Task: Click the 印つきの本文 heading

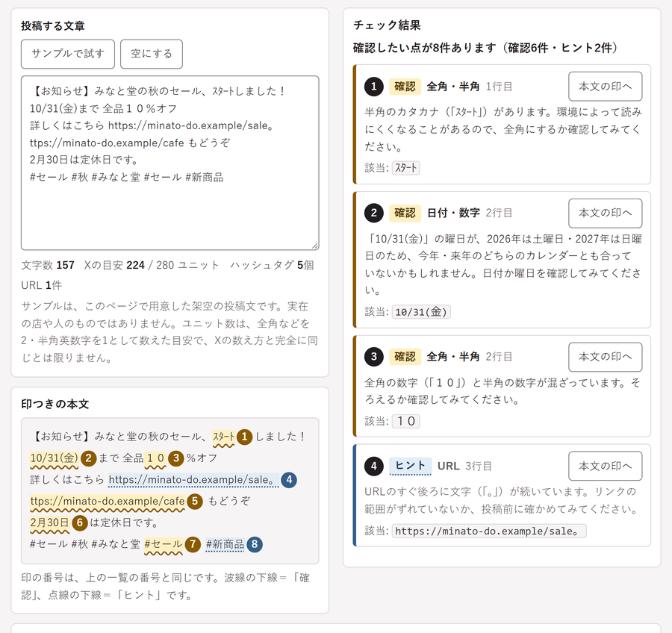Action: (x=55, y=404)
